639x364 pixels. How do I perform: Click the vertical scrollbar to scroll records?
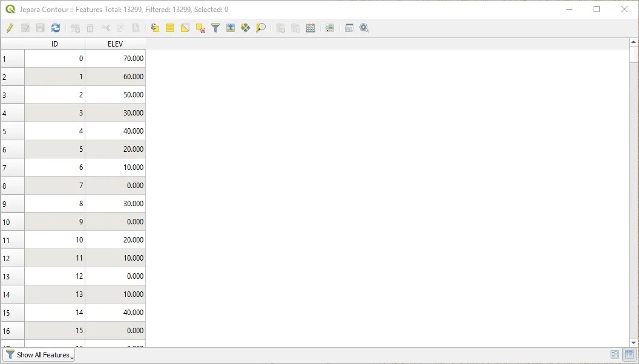(633, 181)
